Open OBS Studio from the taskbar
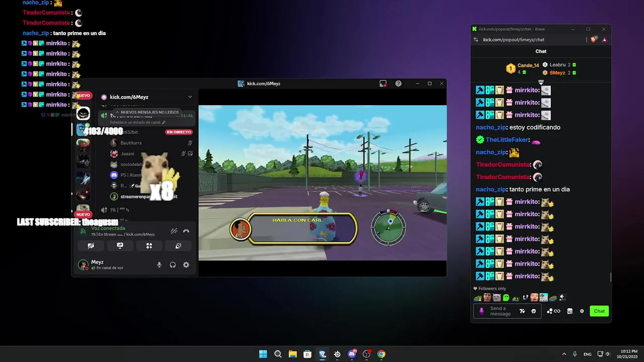 [x=367, y=354]
